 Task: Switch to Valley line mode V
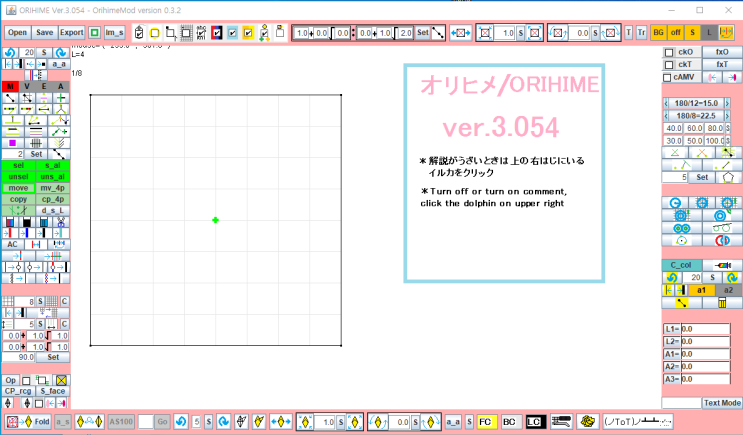click(27, 86)
